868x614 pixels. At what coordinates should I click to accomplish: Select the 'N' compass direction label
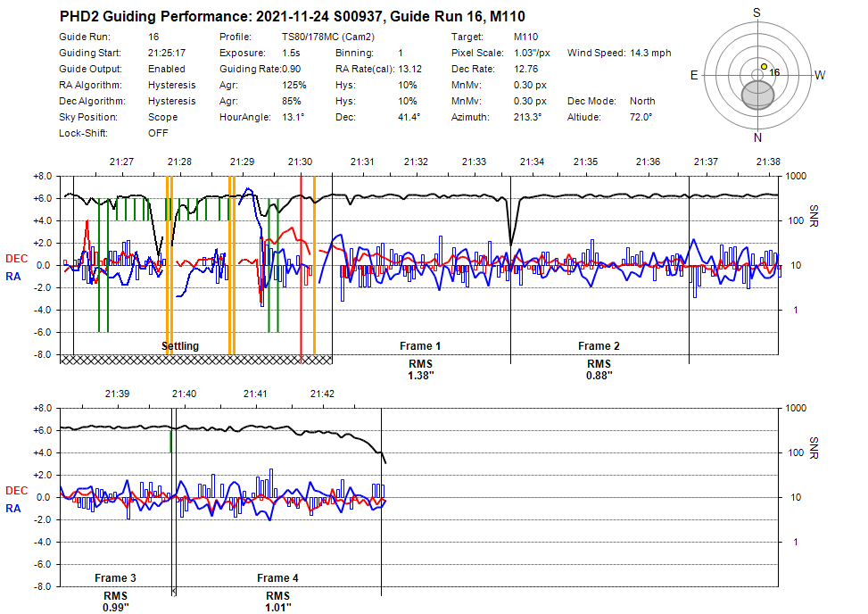coord(758,137)
